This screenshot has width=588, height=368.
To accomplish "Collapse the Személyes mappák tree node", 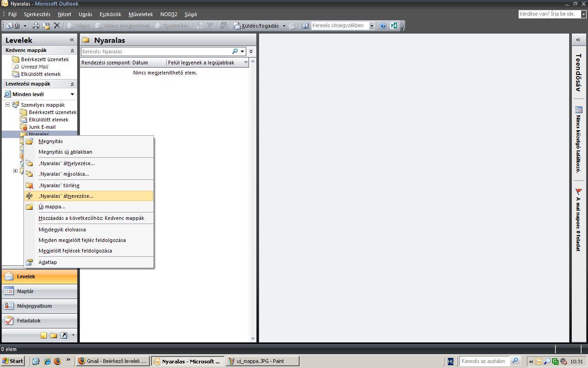I will (x=8, y=105).
